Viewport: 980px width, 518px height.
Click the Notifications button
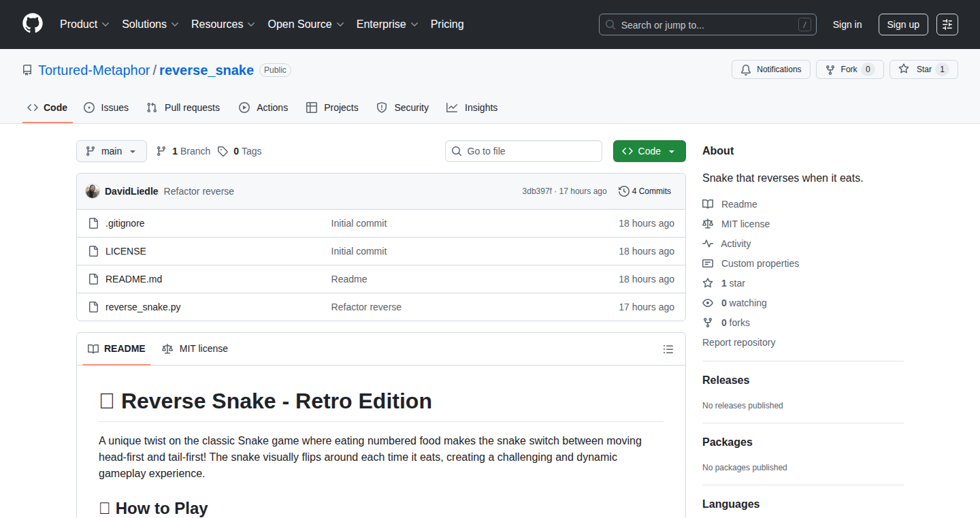click(x=771, y=69)
